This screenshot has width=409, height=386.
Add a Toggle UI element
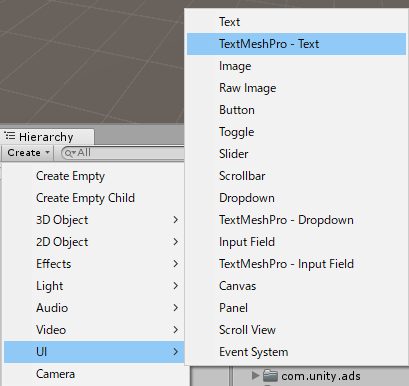pyautogui.click(x=296, y=132)
